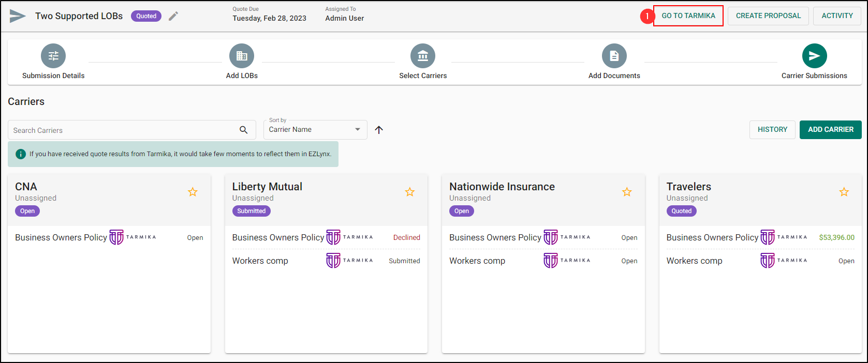Click Tarmika logo on Liberty Mutual Workers comp
868x363 pixels.
tap(349, 261)
